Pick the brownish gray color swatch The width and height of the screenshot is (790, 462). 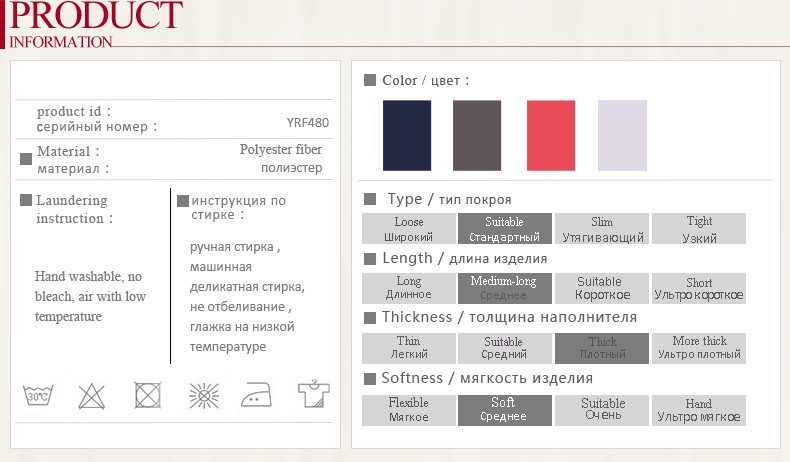pyautogui.click(x=477, y=135)
